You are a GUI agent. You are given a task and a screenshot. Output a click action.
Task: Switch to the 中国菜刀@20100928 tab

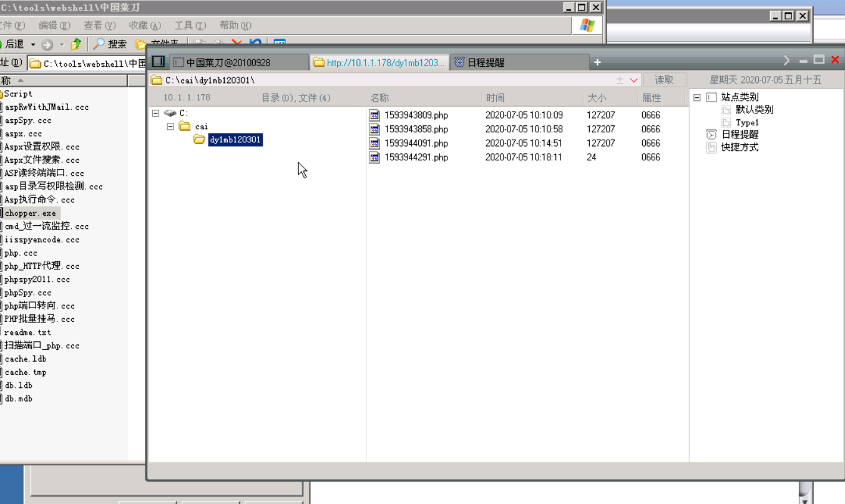click(239, 62)
